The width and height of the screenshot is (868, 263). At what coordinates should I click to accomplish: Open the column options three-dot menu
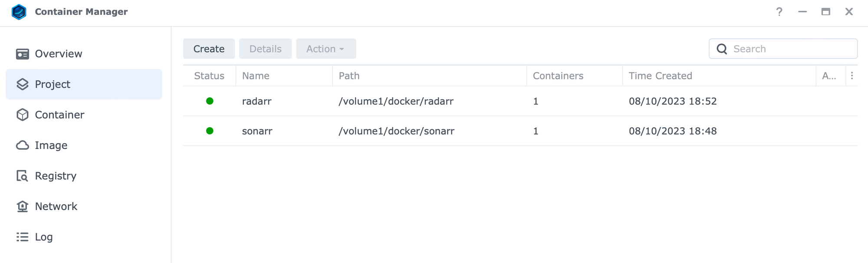tap(852, 76)
